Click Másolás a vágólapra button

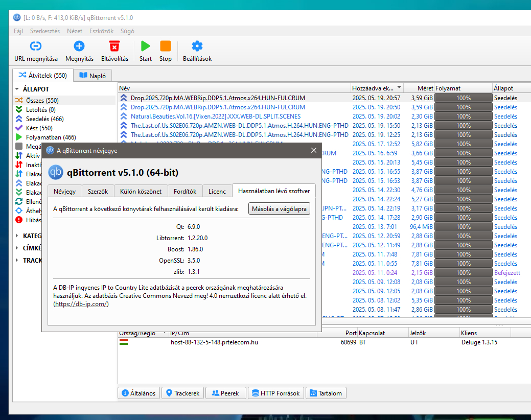point(279,209)
